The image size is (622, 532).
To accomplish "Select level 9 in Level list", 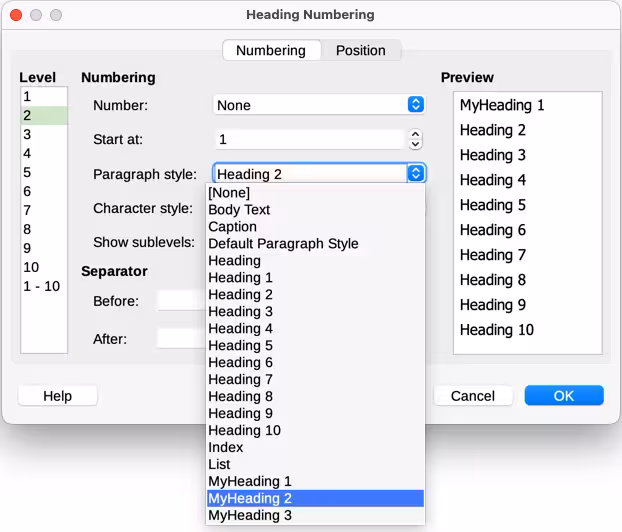I will click(x=44, y=248).
